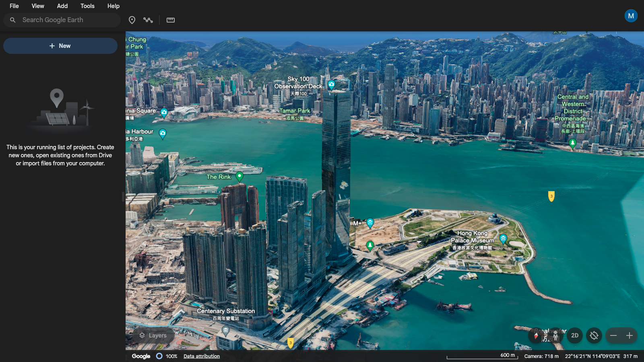Image resolution: width=644 pixels, height=362 pixels.
Task: Open the Measure distance ruler tool
Action: click(171, 20)
